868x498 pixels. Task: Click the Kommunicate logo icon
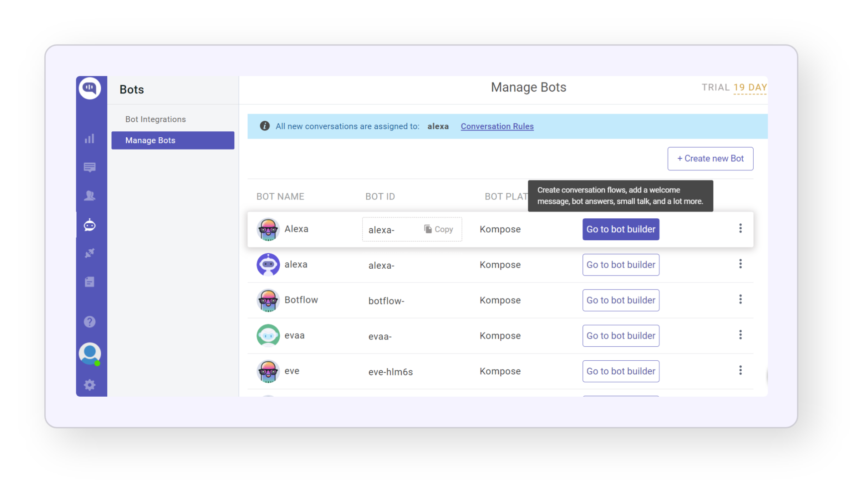click(x=89, y=88)
